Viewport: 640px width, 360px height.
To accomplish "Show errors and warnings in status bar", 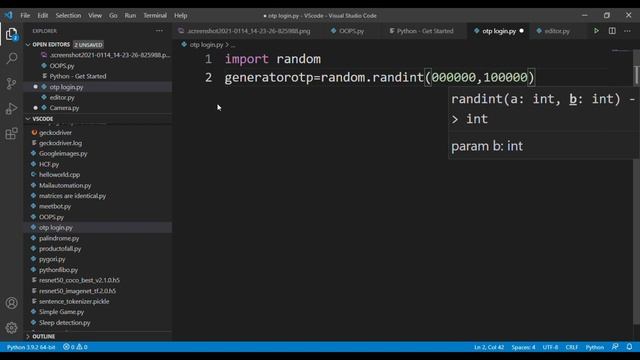I will pos(75,347).
